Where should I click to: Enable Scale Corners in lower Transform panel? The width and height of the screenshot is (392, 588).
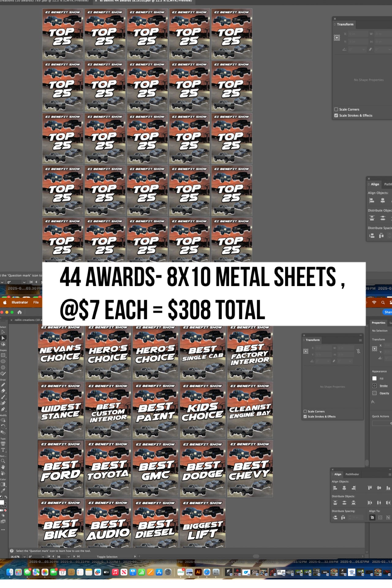click(305, 411)
